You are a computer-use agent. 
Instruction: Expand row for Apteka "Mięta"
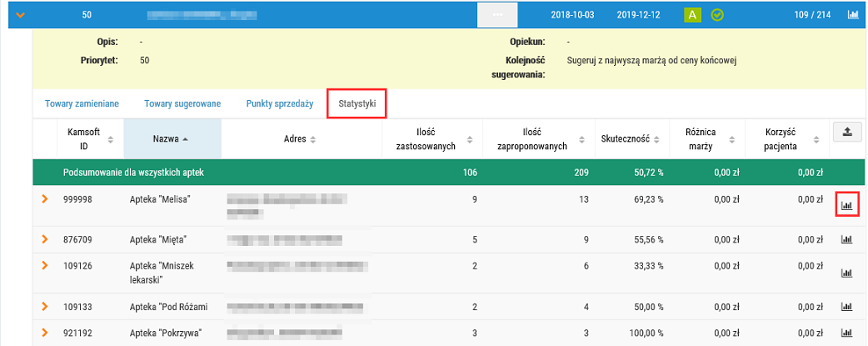click(x=45, y=240)
